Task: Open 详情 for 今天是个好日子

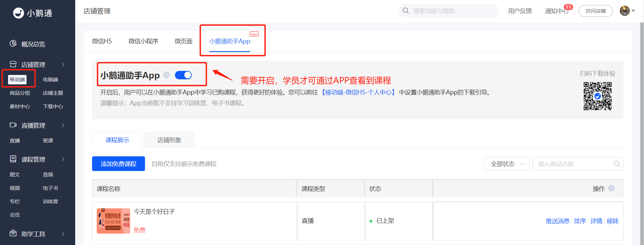Action: [596, 221]
